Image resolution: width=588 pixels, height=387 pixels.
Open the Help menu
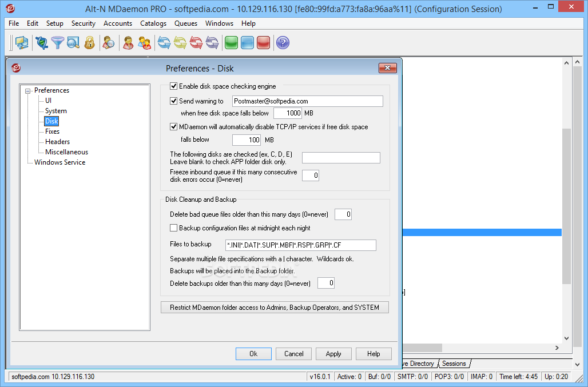click(248, 23)
